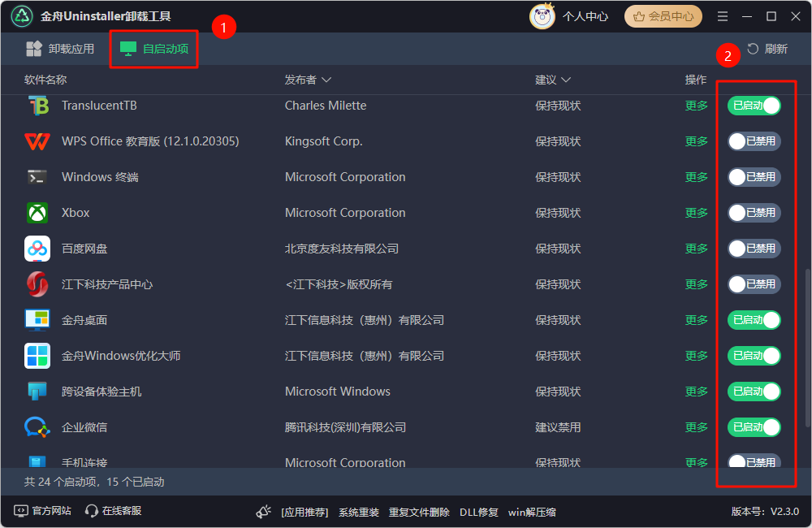Click the [应用推荐] label
This screenshot has height=528, width=812.
point(304,513)
